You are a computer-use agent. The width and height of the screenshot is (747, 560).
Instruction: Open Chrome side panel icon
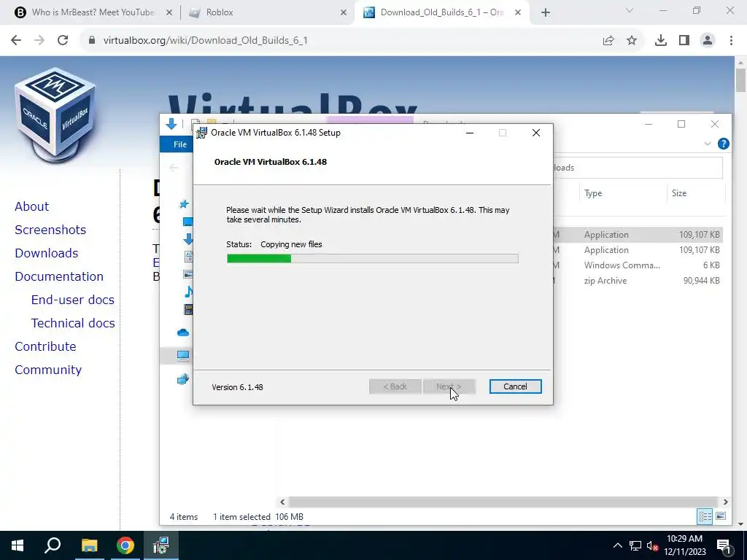tap(684, 41)
